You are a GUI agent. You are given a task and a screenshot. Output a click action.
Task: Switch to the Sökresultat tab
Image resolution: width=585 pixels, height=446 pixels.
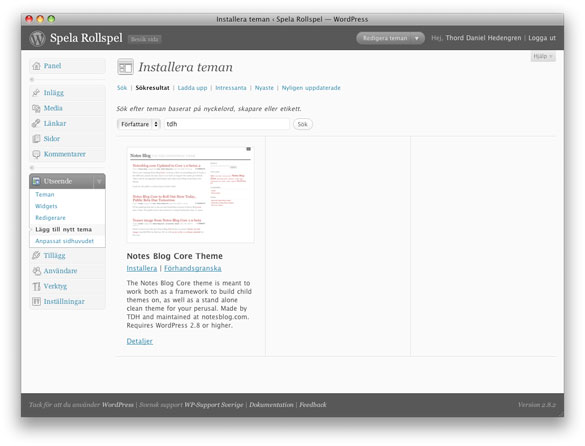152,88
